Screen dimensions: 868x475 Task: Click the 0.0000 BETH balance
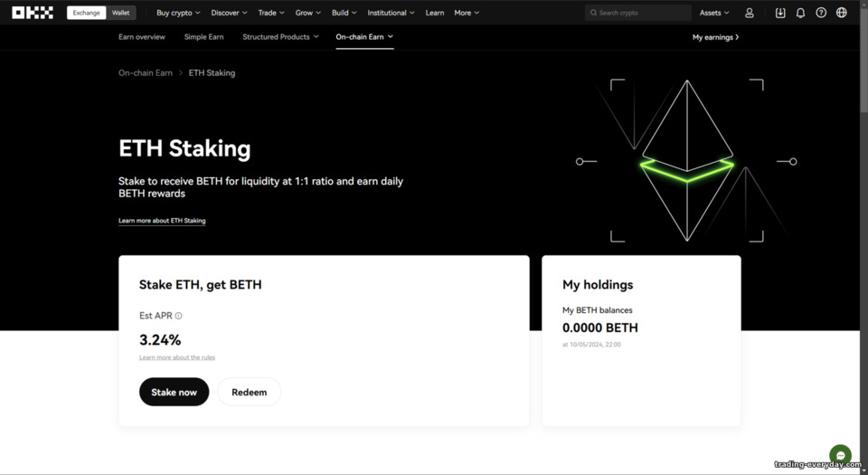(600, 328)
